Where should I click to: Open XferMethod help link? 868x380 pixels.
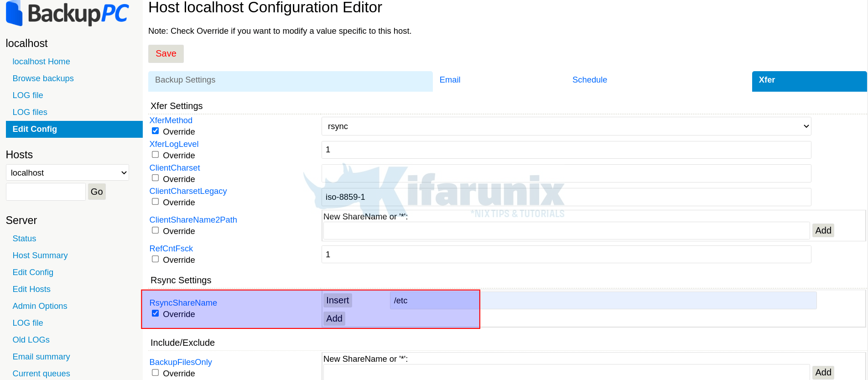pyautogui.click(x=171, y=120)
